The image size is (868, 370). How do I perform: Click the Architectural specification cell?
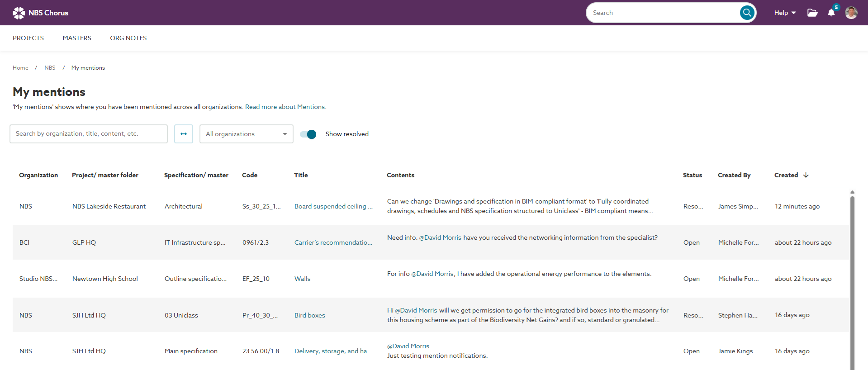[x=184, y=206]
